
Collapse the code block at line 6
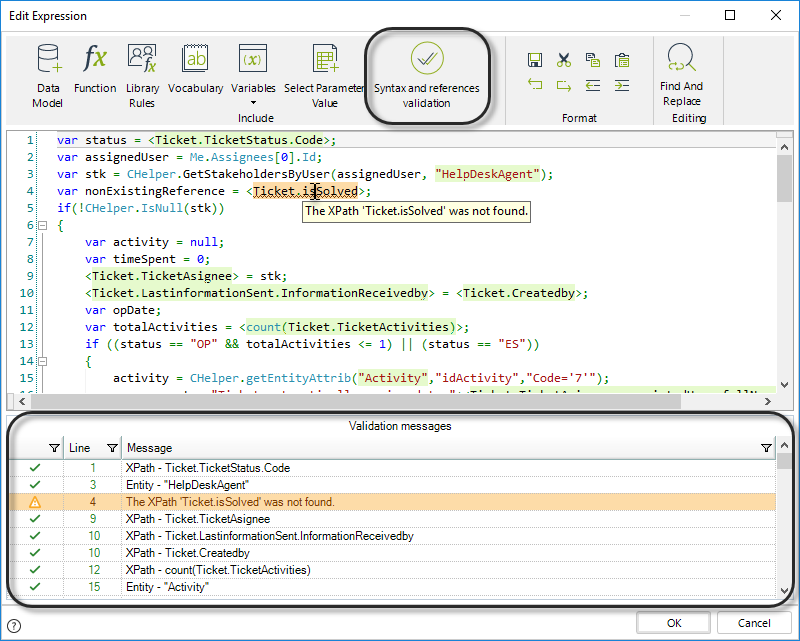(43, 225)
